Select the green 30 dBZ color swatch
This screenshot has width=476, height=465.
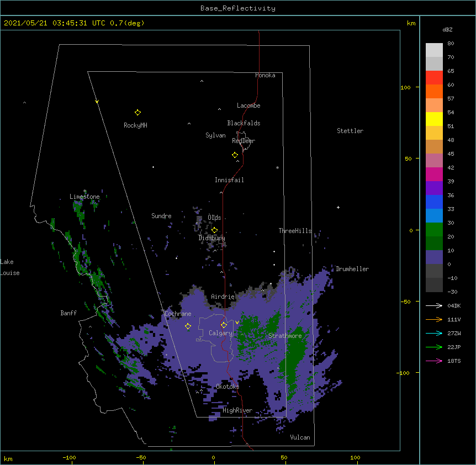(434, 230)
